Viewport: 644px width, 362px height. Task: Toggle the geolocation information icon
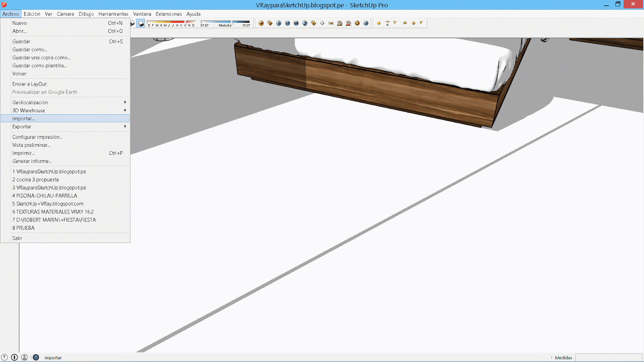[x=5, y=357]
